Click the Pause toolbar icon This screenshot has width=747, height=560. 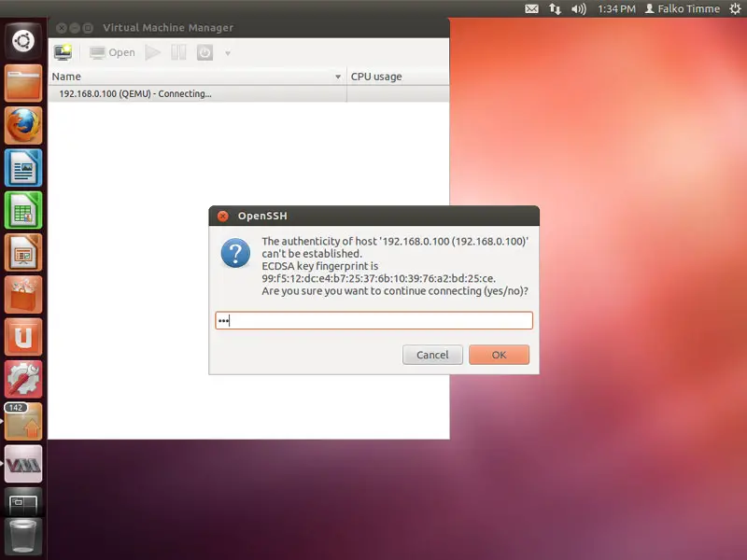[x=178, y=52]
